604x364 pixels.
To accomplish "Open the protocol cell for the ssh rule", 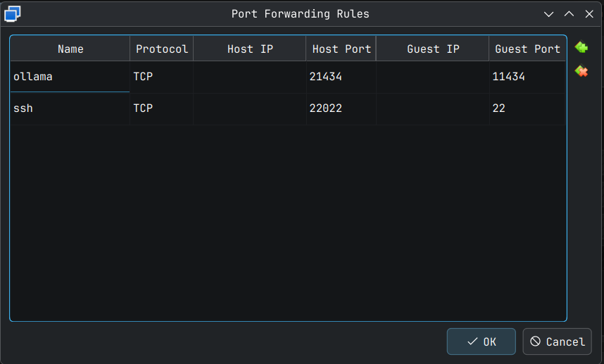I will tap(161, 109).
